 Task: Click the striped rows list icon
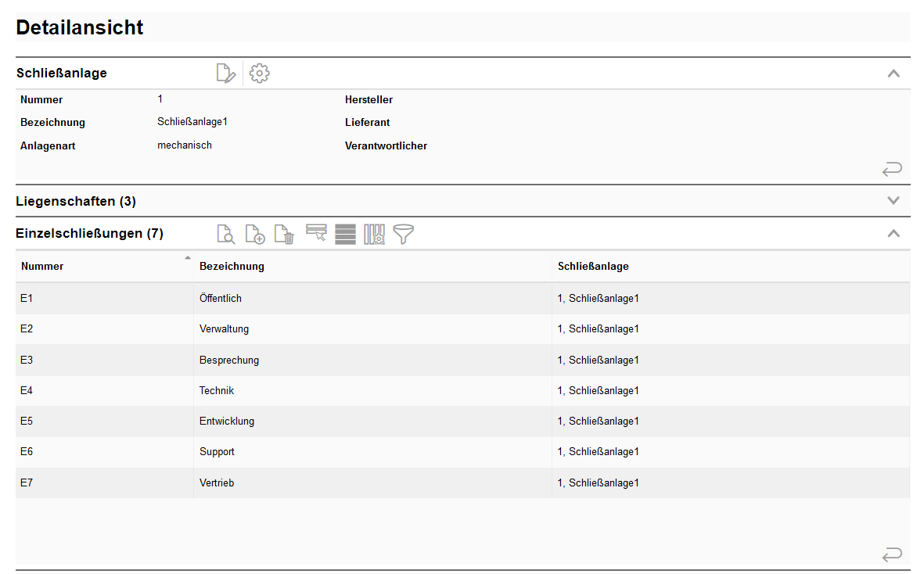click(345, 234)
